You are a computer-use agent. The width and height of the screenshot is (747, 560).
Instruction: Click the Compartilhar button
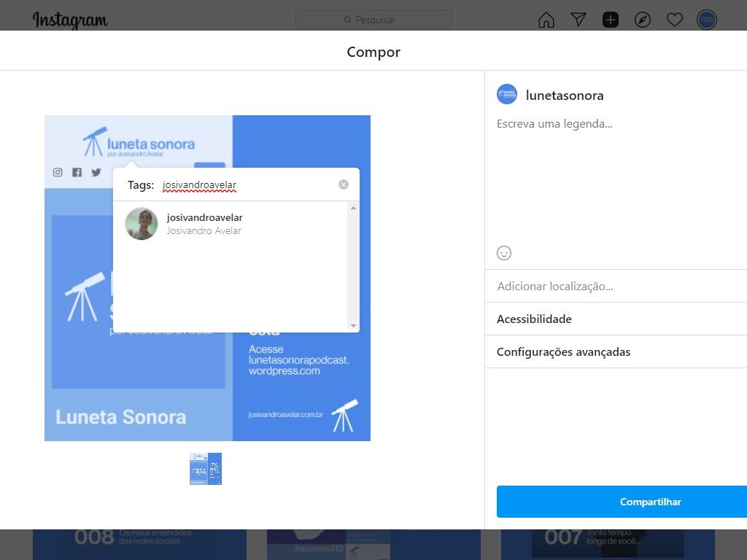coord(622,502)
